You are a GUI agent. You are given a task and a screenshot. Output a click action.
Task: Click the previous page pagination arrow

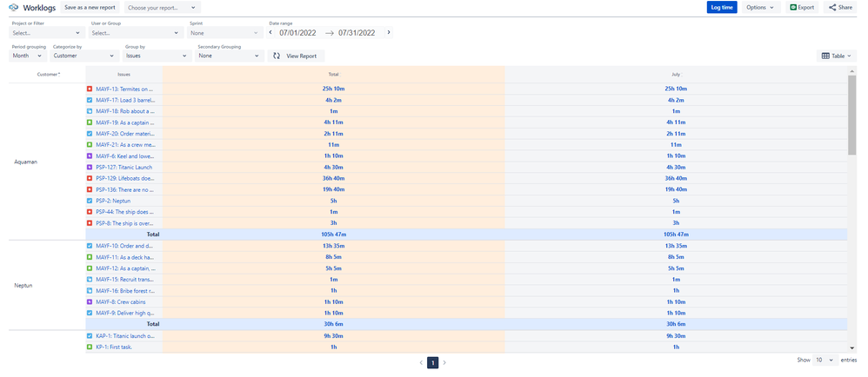pyautogui.click(x=421, y=362)
